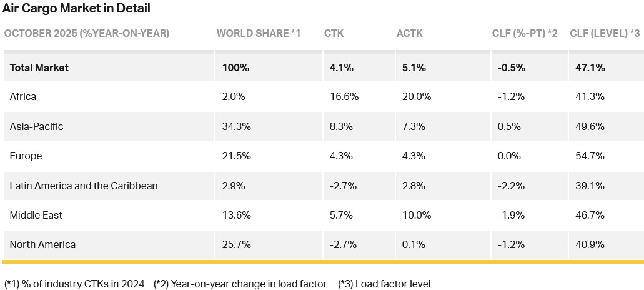Click the October 2025 year-on-year header cell
Image resolution: width=644 pixels, height=290 pixels.
coord(87,33)
